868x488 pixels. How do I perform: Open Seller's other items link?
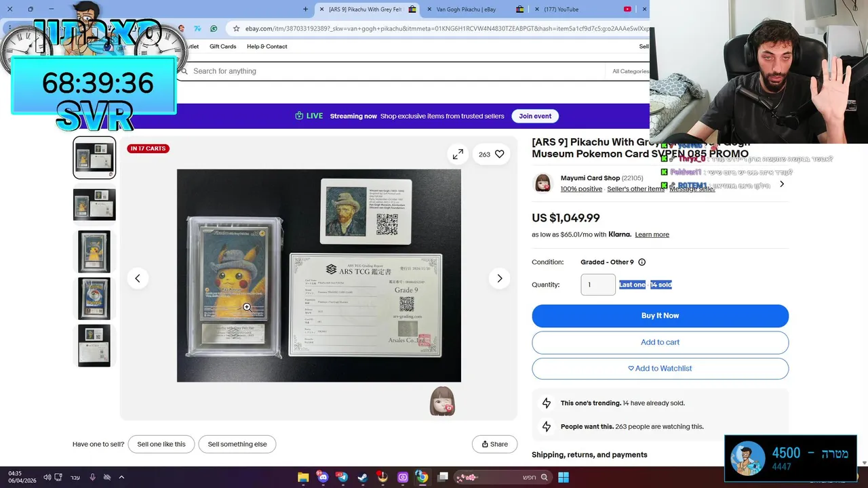[635, 189]
